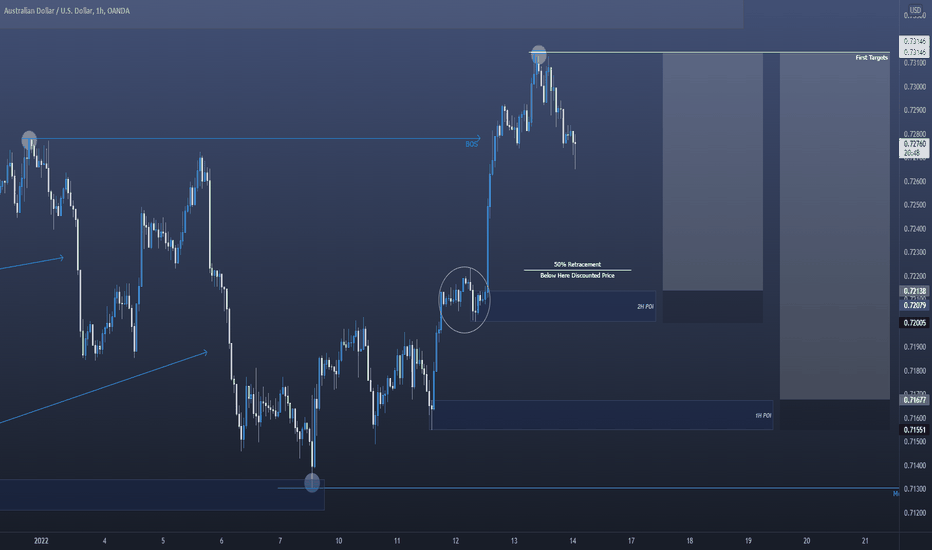Click the 0.71200 price scale value
The width and height of the screenshot is (932, 550).
pos(914,513)
